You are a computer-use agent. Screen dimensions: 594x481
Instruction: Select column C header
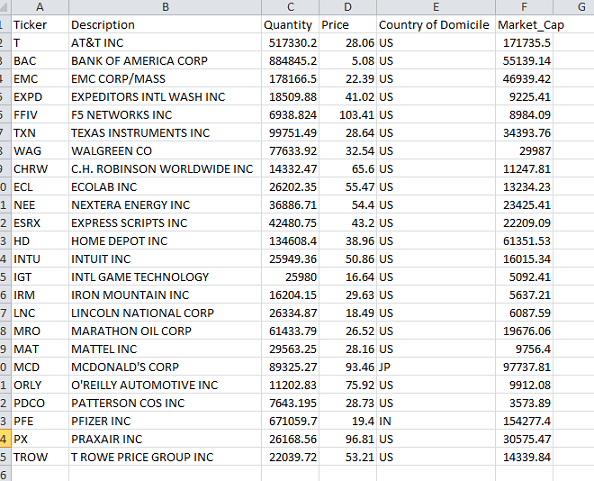tap(290, 7)
